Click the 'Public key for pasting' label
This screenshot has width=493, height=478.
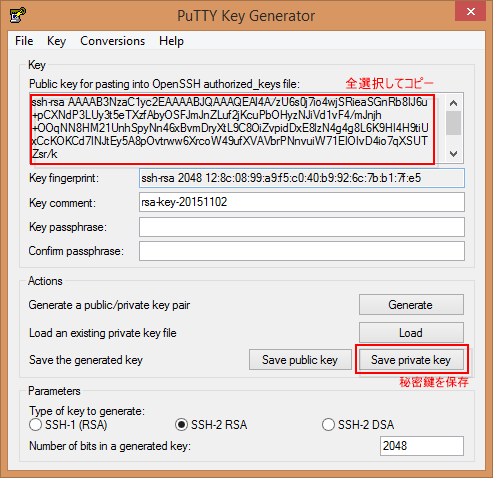pos(164,84)
